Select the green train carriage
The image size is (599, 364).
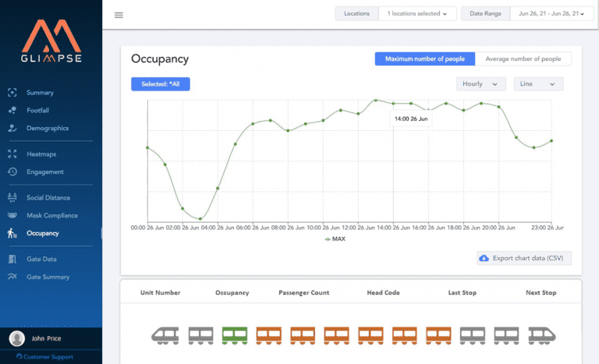click(x=235, y=334)
